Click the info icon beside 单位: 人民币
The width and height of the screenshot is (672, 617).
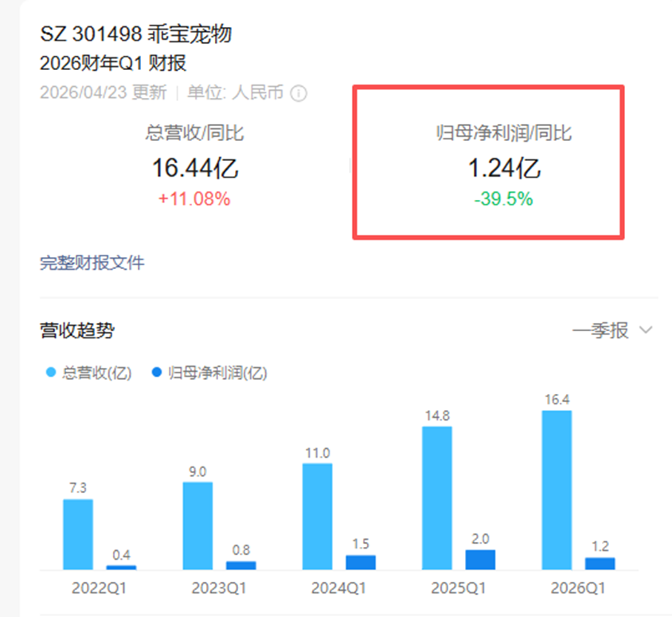point(299,93)
